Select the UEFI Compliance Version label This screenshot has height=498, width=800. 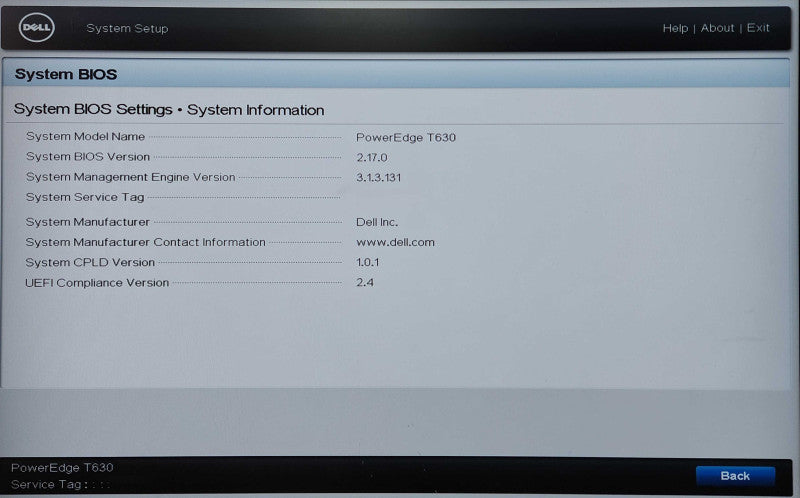97,283
